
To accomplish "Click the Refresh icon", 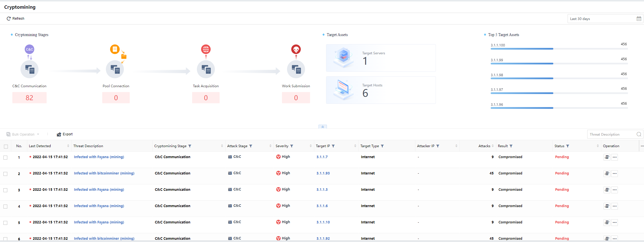I will pos(9,19).
